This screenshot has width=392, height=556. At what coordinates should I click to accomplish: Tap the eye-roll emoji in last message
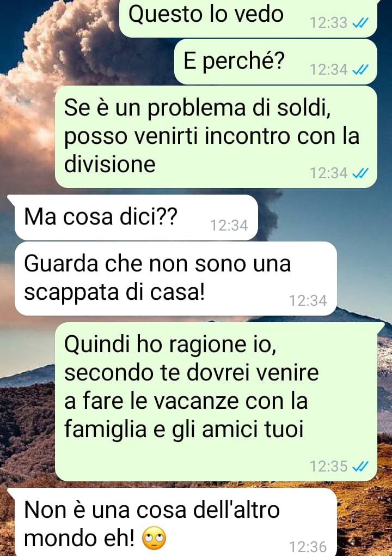(154, 538)
